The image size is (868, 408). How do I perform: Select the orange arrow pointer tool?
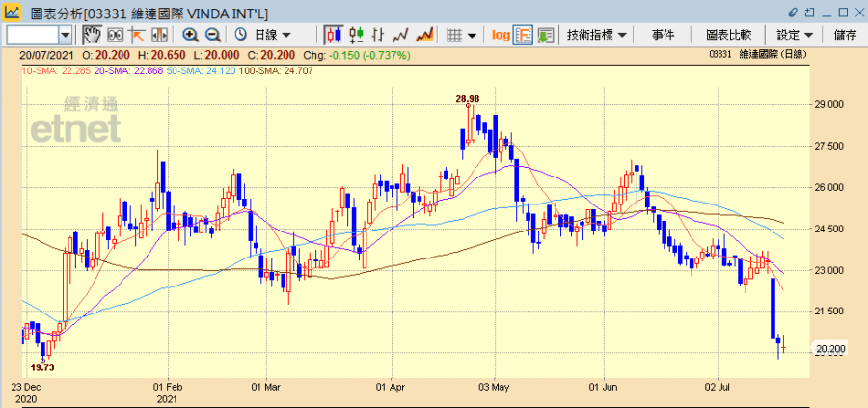[137, 35]
